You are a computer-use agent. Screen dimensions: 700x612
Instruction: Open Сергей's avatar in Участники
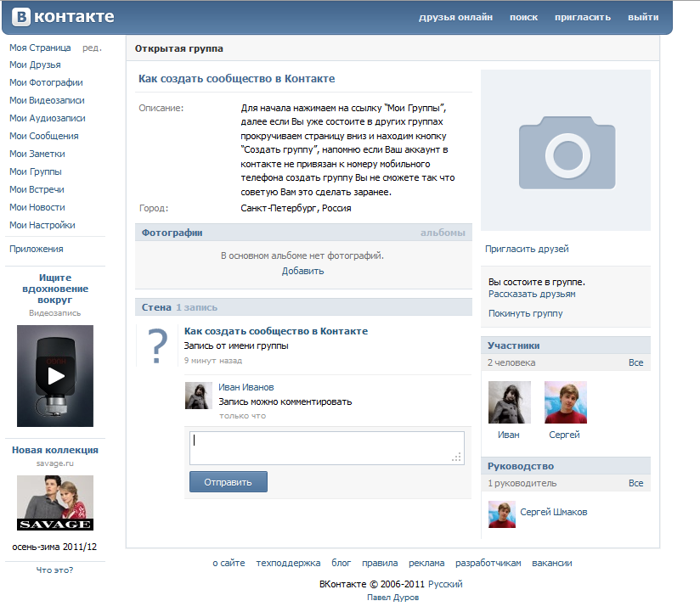click(x=565, y=402)
